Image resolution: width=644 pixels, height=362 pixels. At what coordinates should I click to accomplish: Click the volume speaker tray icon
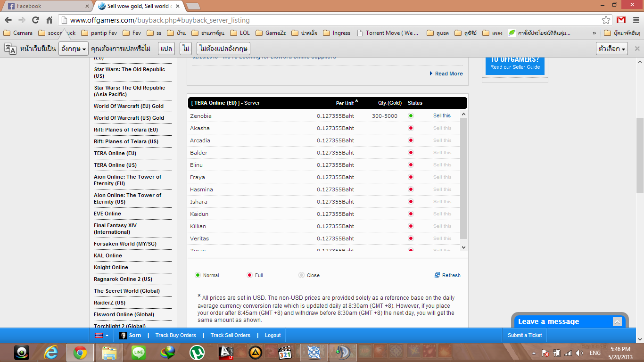(579, 353)
